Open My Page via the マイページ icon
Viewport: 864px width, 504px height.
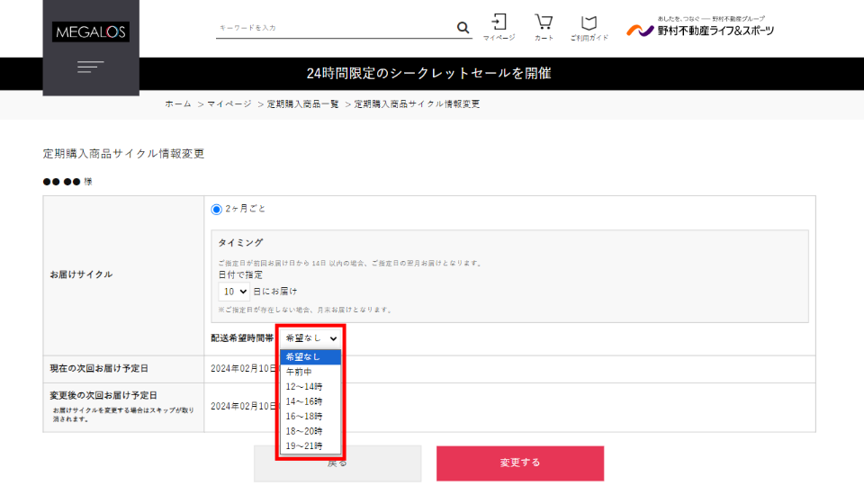coord(499,26)
